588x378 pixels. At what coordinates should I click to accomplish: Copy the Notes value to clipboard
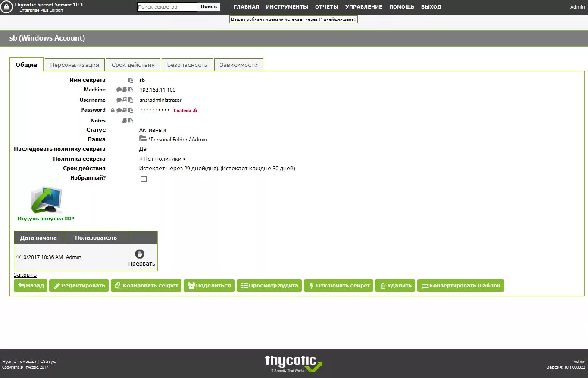click(131, 121)
